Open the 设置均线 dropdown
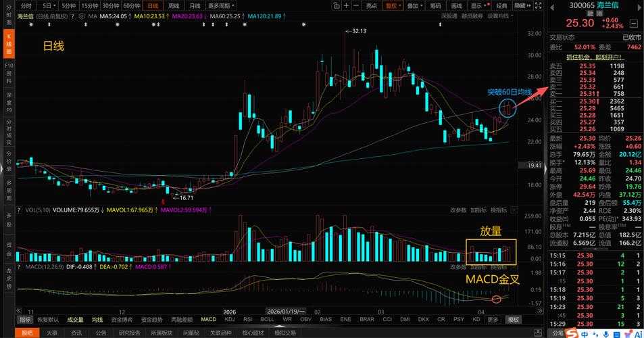The height and width of the screenshot is (338, 644). (x=500, y=16)
